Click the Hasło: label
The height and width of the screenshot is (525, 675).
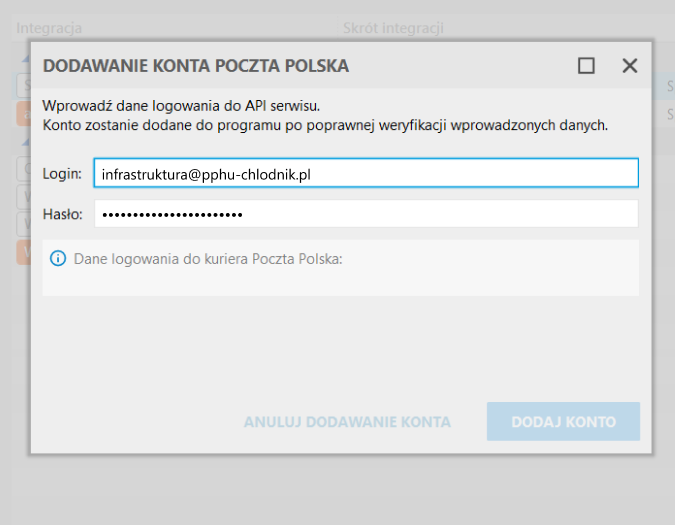coord(62,214)
